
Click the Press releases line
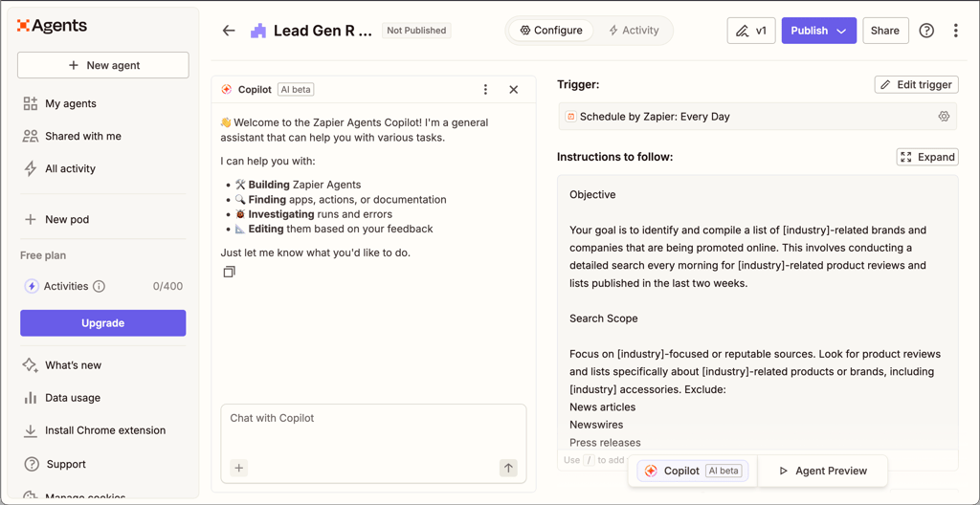click(x=605, y=443)
